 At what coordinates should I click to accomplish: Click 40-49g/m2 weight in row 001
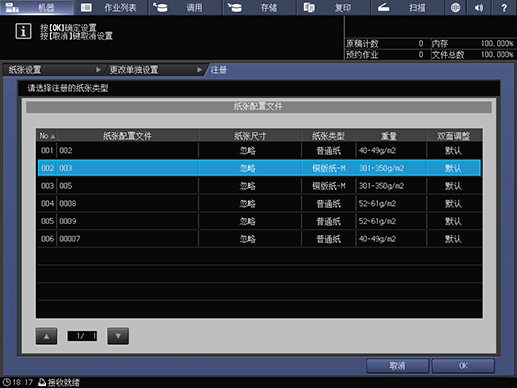click(x=377, y=151)
